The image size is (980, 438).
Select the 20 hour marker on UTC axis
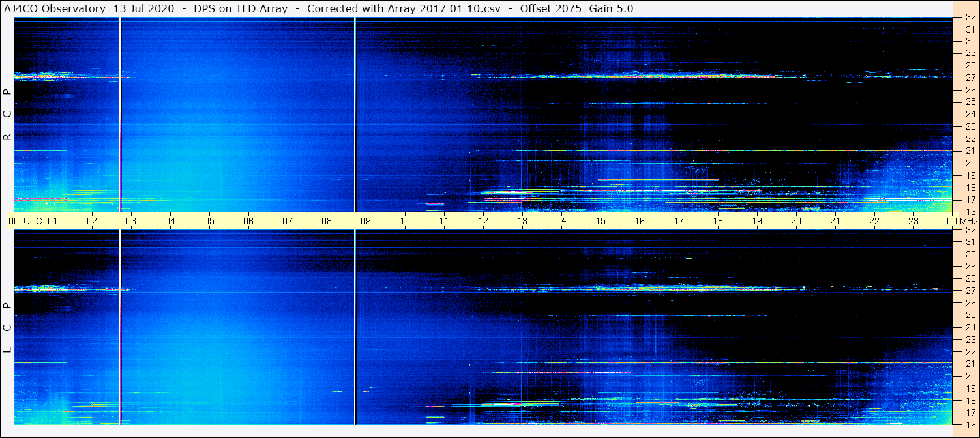coord(796,221)
